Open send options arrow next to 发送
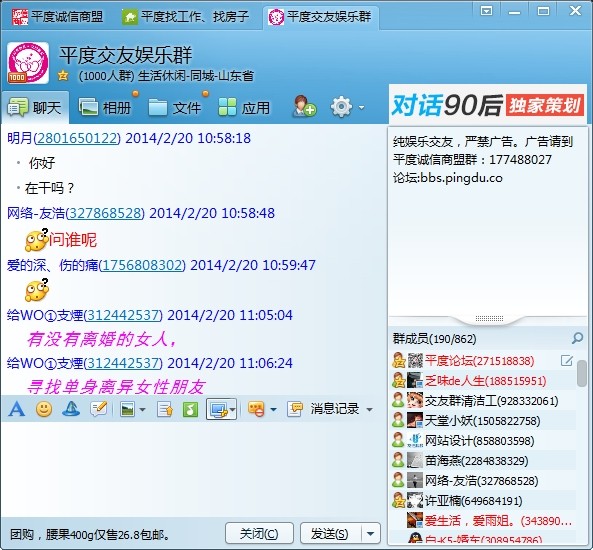This screenshot has width=593, height=550. pos(371,534)
